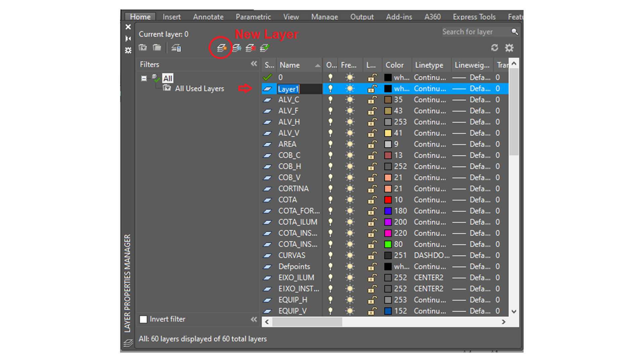Click the scroll up arrow of layer list
Image resolution: width=644 pixels, height=362 pixels.
[514, 63]
